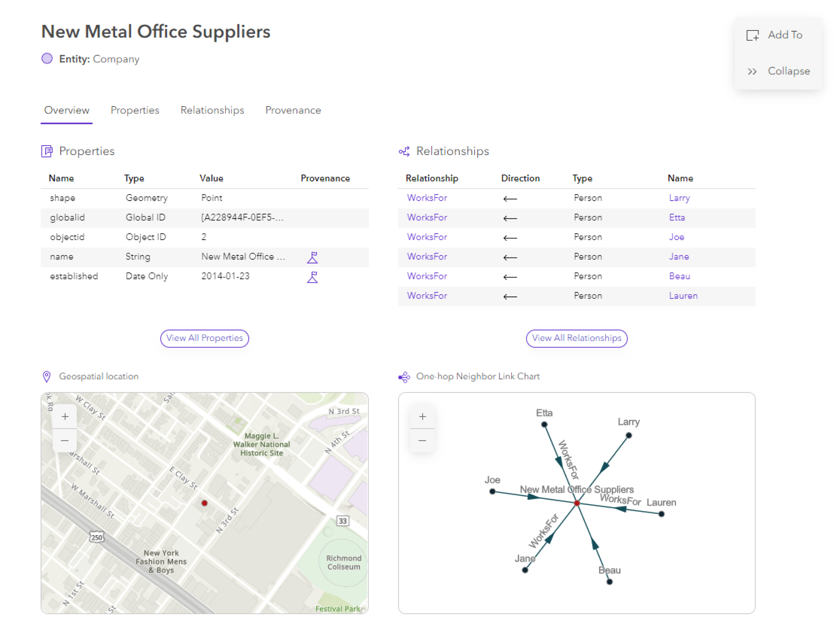Toggle the WorksFor relationship for Etta
Viewport: 840px width, 639px height.
(428, 217)
